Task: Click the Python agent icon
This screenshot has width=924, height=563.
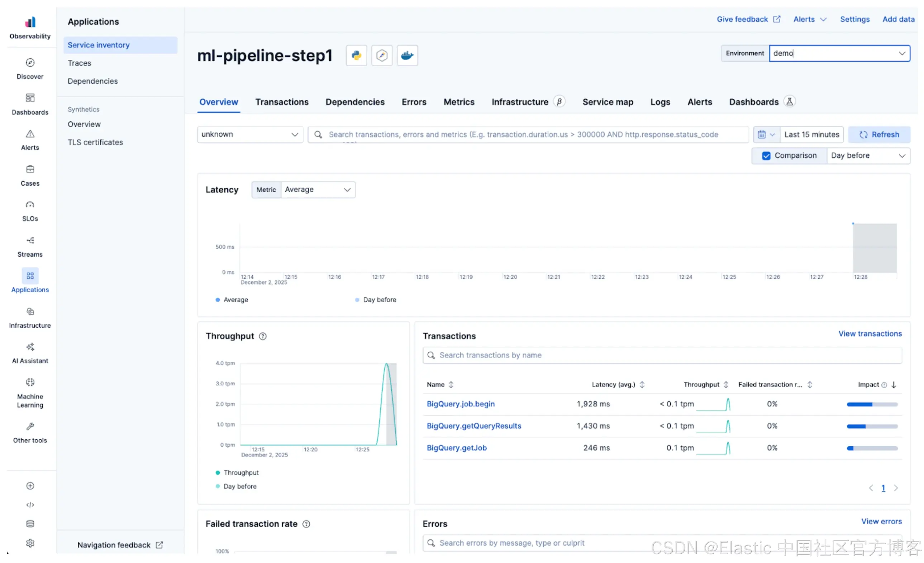Action: pyautogui.click(x=356, y=56)
